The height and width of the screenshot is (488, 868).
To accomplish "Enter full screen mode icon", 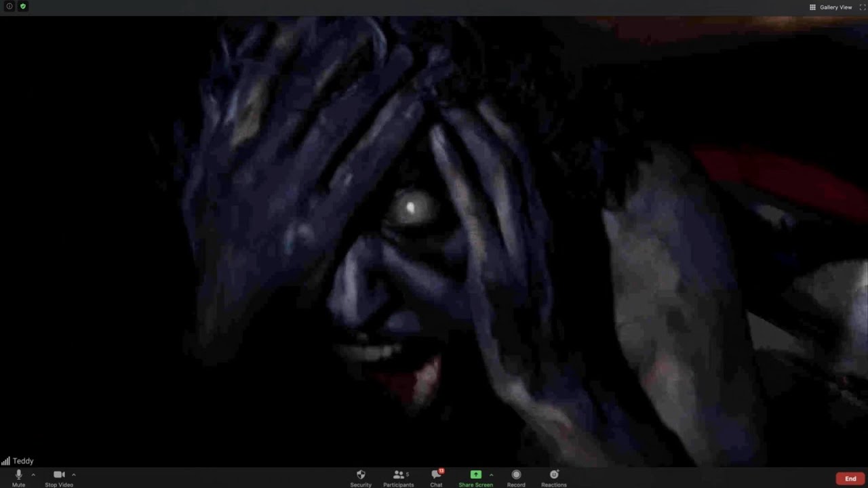I will 863,7.
